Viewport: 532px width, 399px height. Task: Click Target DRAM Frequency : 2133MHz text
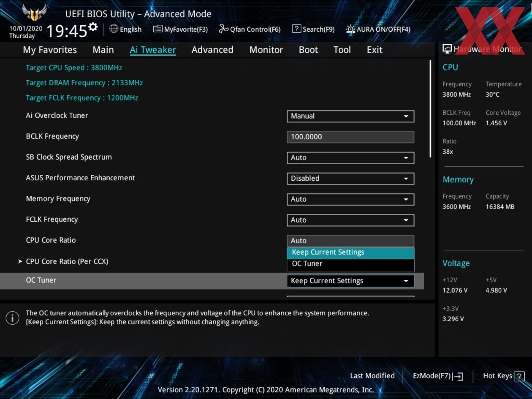click(x=84, y=83)
